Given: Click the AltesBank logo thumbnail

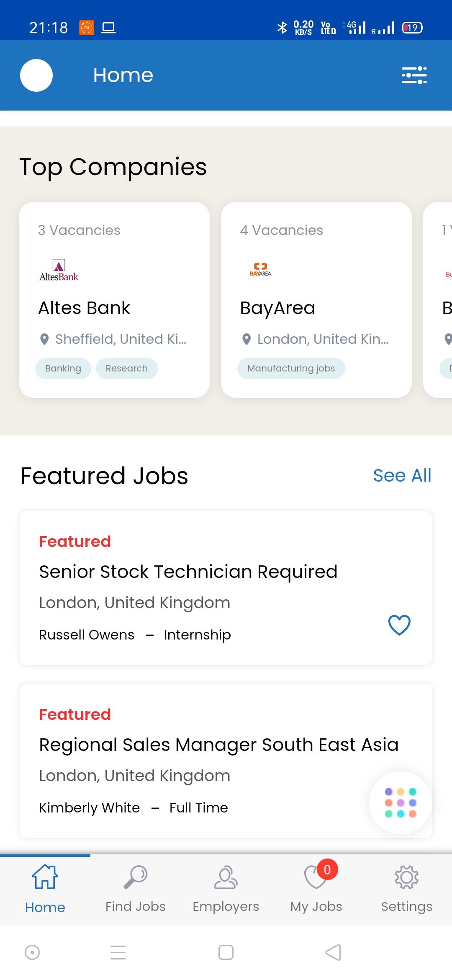Looking at the screenshot, I should (x=59, y=270).
